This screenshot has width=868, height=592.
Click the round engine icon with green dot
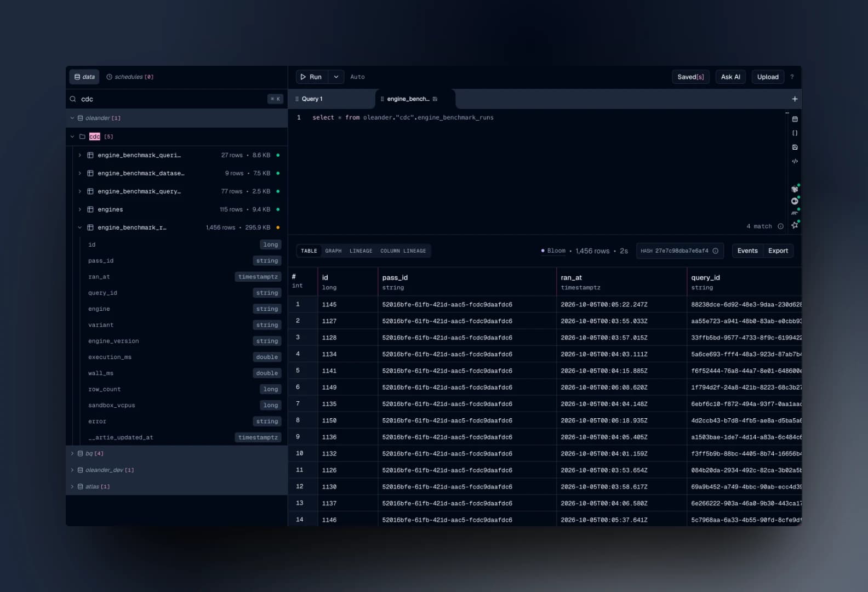pyautogui.click(x=795, y=201)
